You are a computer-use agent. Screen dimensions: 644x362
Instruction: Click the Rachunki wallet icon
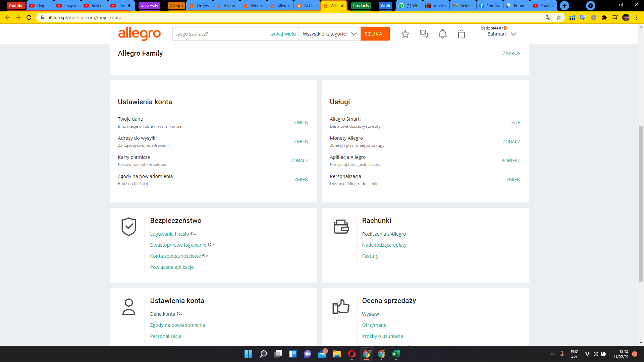coord(341,227)
